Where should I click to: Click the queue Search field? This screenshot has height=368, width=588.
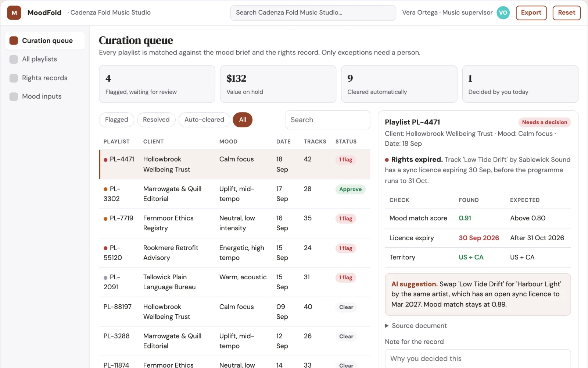coord(328,120)
